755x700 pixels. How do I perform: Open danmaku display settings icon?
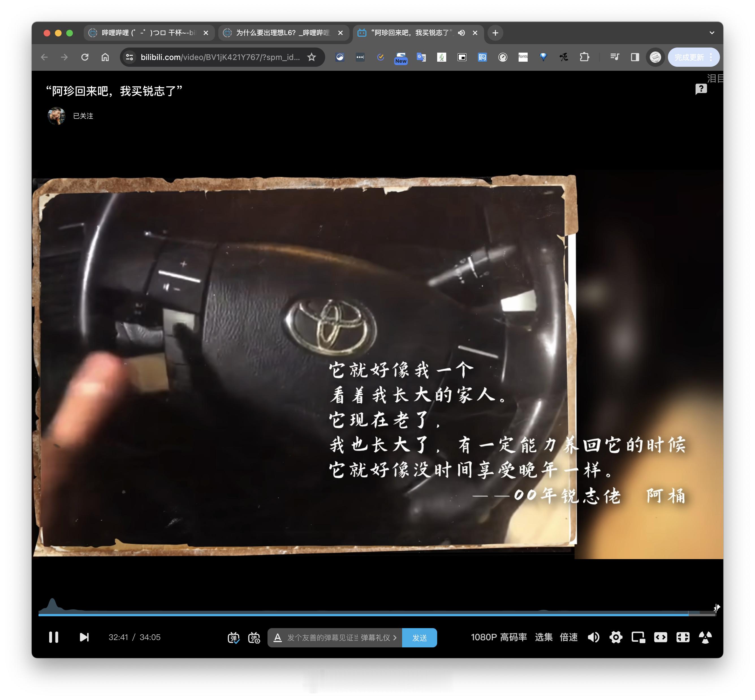[x=254, y=637]
